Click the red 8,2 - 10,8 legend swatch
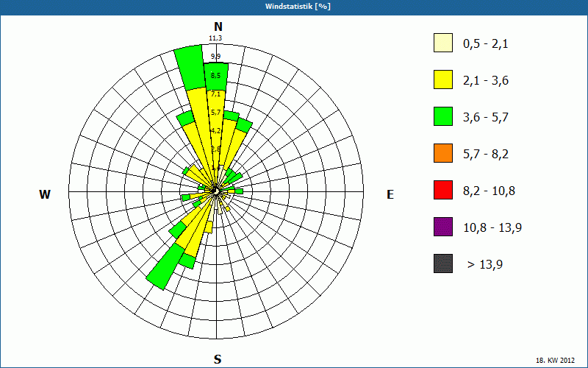Image resolution: width=588 pixels, height=368 pixels. tap(443, 190)
